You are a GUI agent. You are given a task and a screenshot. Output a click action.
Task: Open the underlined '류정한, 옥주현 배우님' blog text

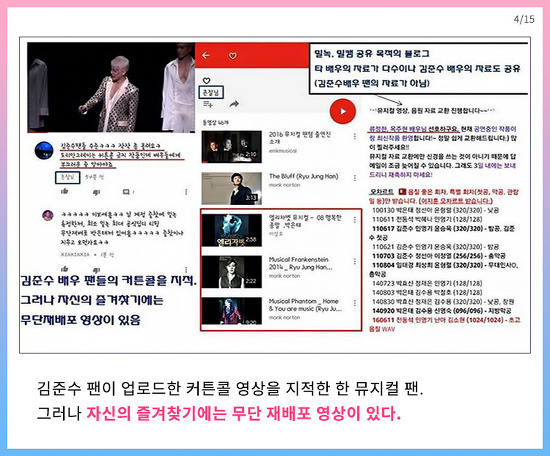[398, 129]
